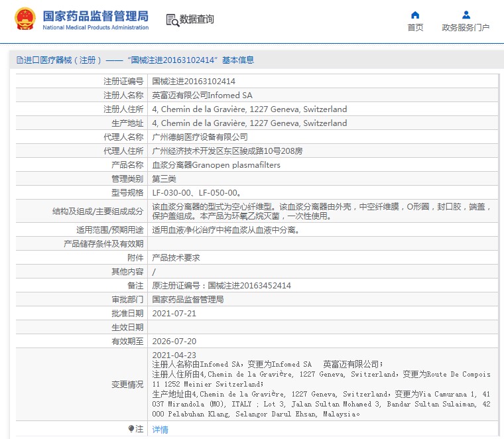Open 政务服务门户 text link
The width and height of the screenshot is (504, 439).
point(466,28)
